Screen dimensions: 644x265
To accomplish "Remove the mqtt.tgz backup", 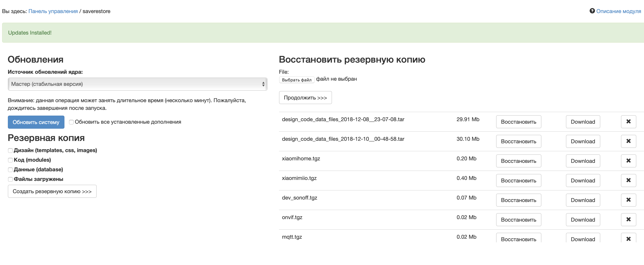I will click(x=628, y=239).
